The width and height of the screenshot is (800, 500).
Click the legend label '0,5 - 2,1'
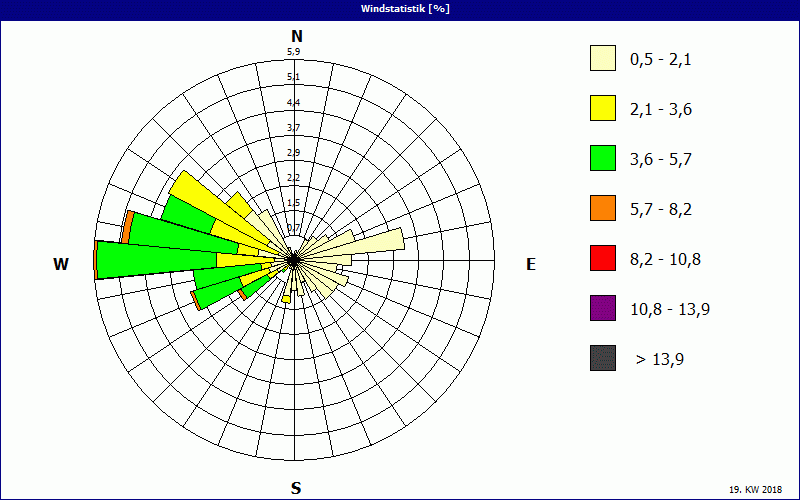(x=661, y=60)
